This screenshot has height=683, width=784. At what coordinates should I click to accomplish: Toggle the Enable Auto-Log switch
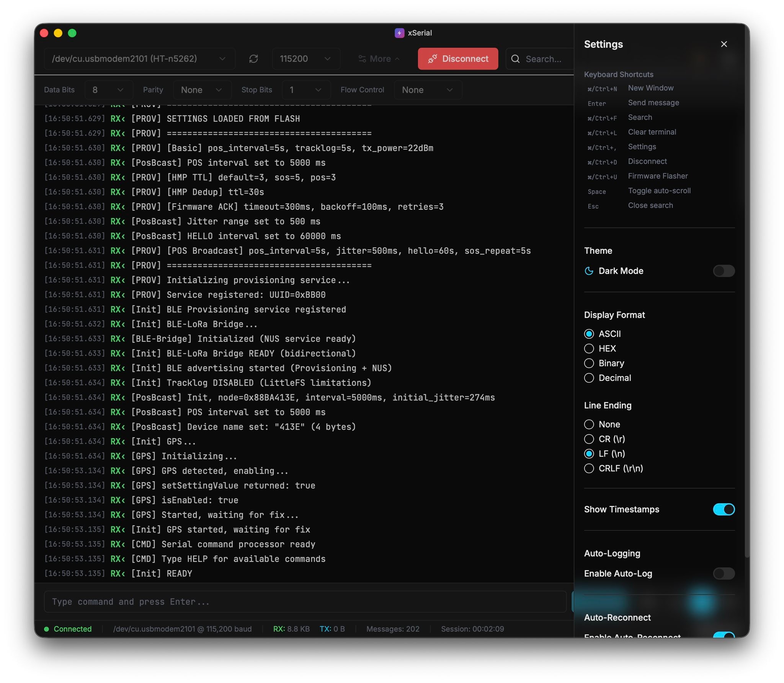pyautogui.click(x=724, y=573)
